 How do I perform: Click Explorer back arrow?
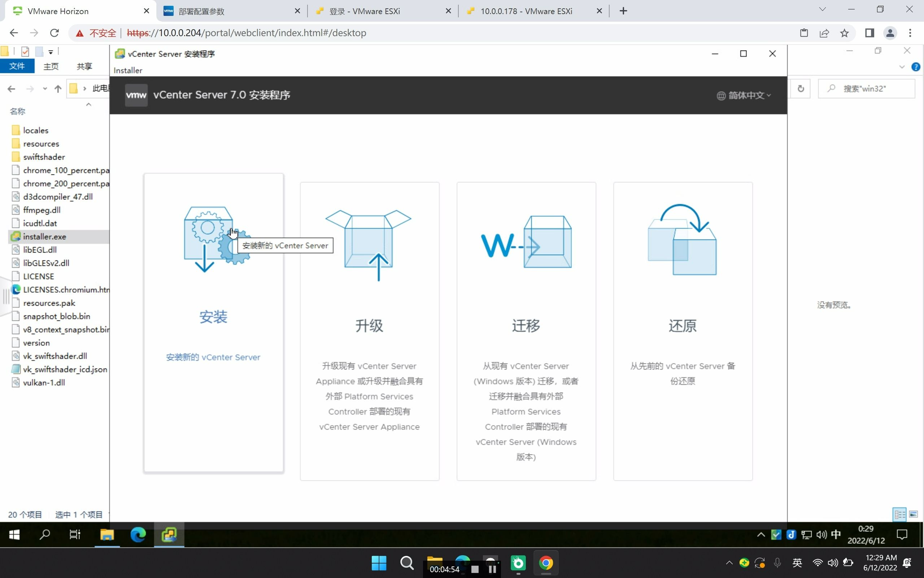click(x=12, y=89)
